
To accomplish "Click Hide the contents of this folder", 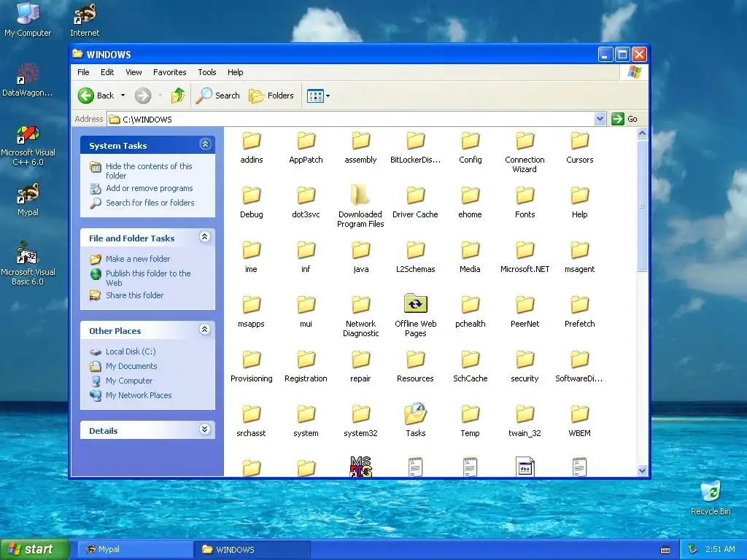I will point(149,171).
